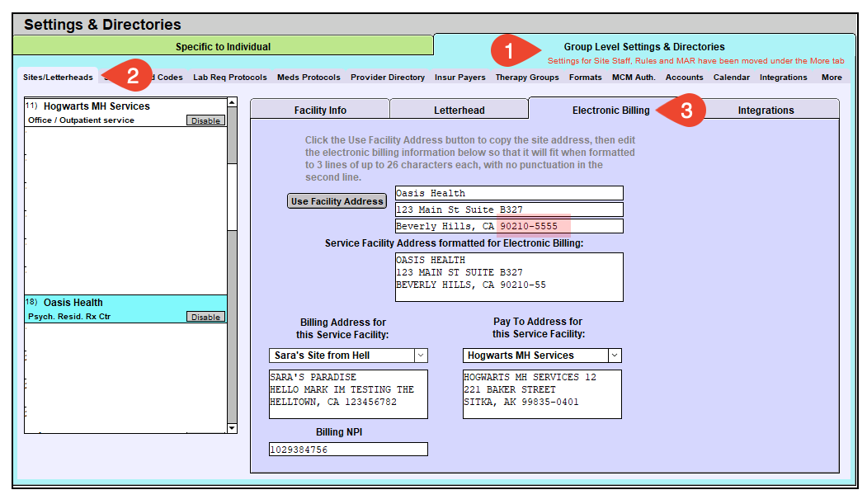
Task: Open the Letterhead tab
Action: tap(459, 111)
